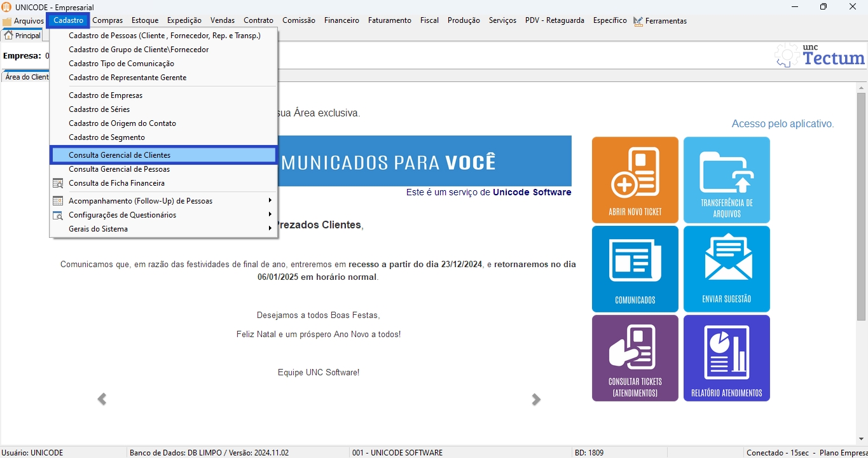
Task: Click the vertical scrollbar down arrow
Action: (861, 438)
